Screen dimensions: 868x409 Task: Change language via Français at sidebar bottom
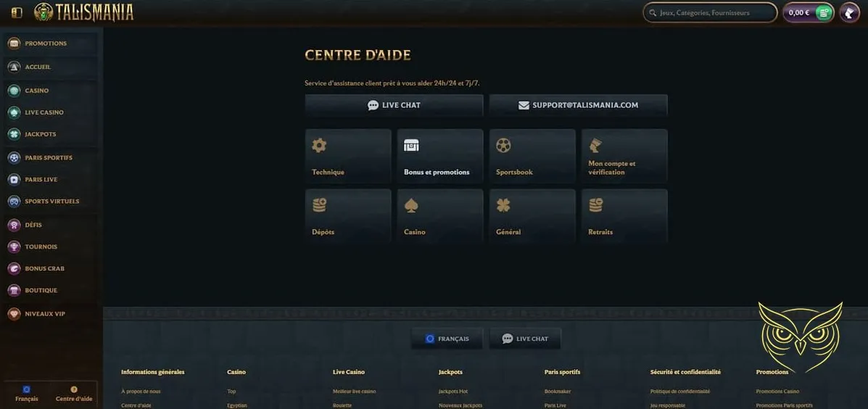27,394
